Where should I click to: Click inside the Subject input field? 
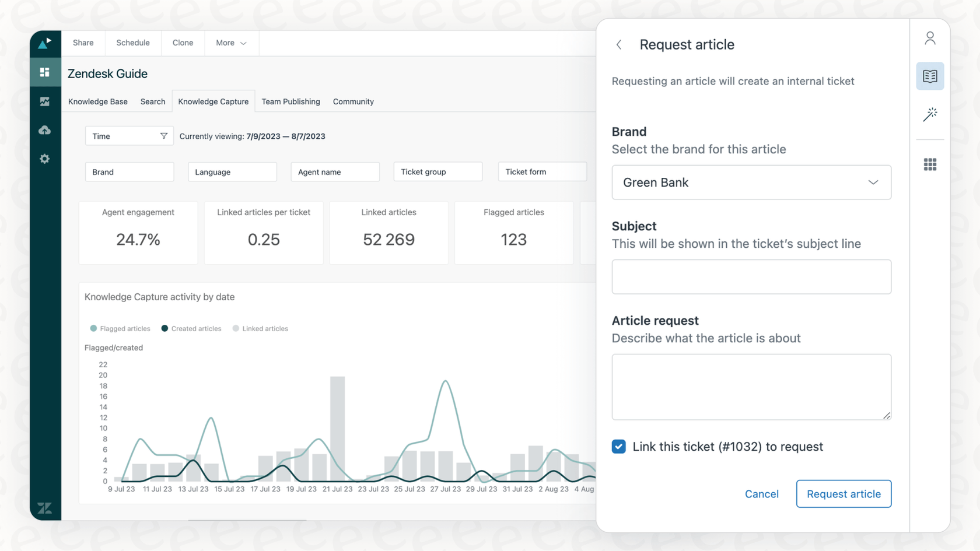(751, 277)
